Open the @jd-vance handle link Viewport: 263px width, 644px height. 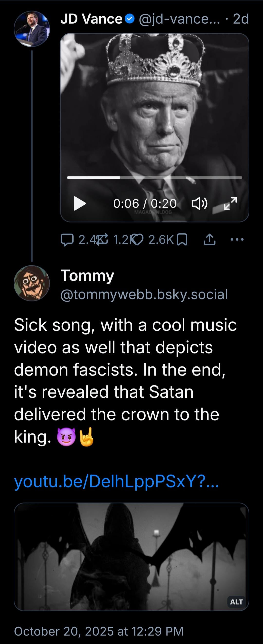(x=179, y=19)
